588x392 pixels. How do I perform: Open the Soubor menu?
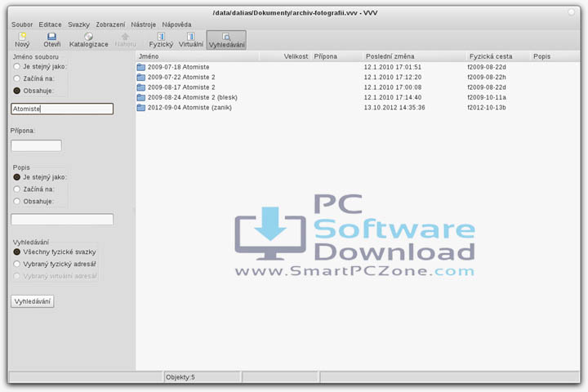tap(22, 24)
